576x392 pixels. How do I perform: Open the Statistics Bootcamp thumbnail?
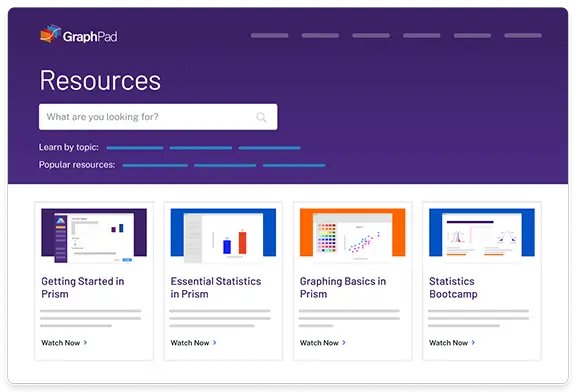coord(482,235)
